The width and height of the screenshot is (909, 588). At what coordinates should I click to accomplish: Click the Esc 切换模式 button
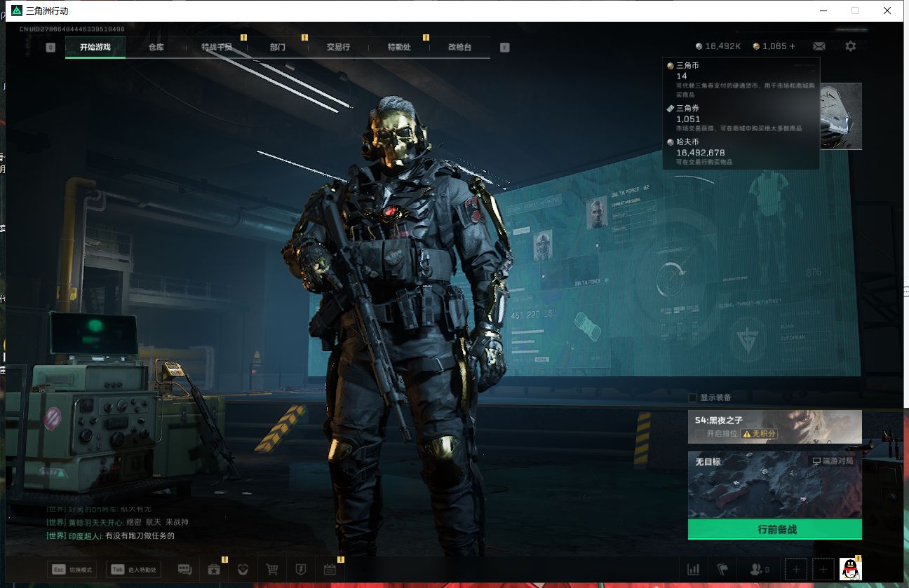(x=71, y=570)
